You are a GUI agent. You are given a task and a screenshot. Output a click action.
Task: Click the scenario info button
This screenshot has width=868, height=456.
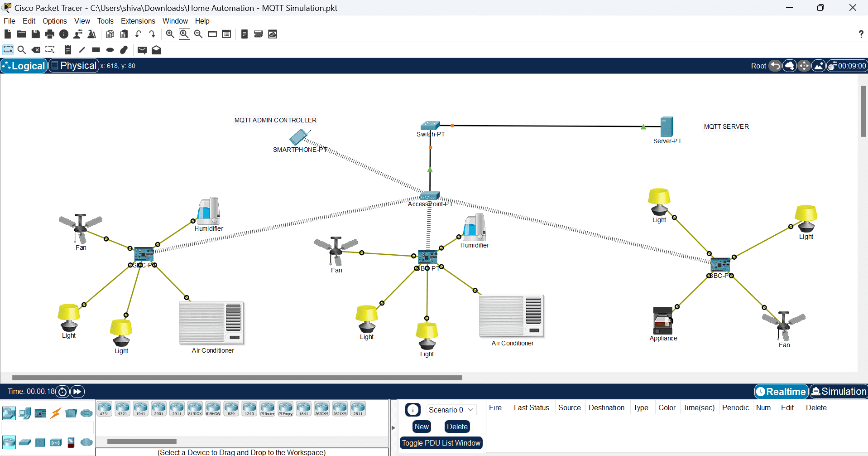click(413, 410)
